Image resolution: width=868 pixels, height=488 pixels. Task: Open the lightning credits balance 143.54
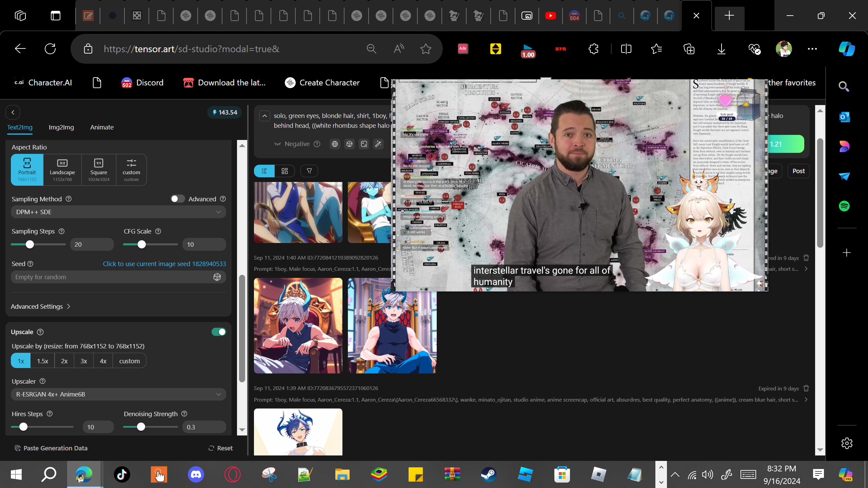(224, 113)
